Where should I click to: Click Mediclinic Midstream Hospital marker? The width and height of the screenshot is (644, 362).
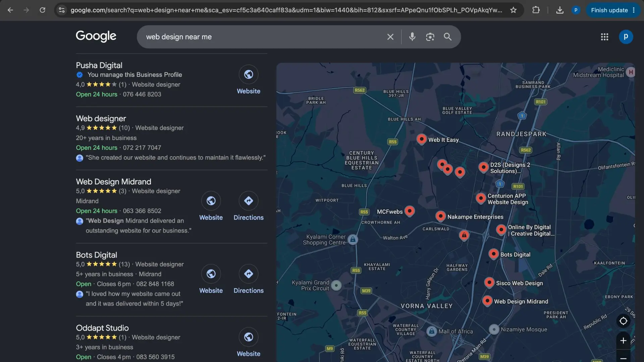(x=631, y=72)
